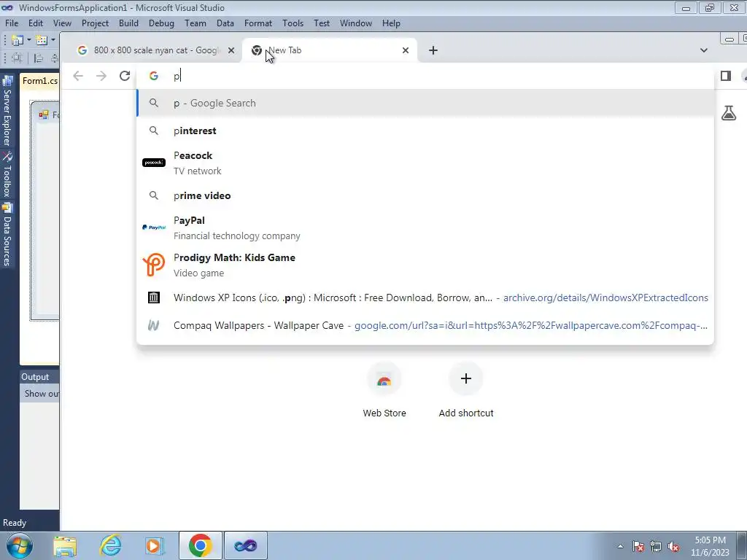The width and height of the screenshot is (747, 560).
Task: Click Align Lefts layout icon
Action: point(39,58)
